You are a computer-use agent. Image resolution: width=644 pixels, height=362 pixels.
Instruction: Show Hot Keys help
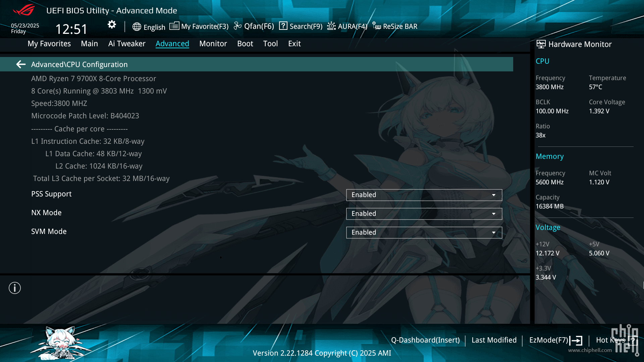pyautogui.click(x=610, y=340)
